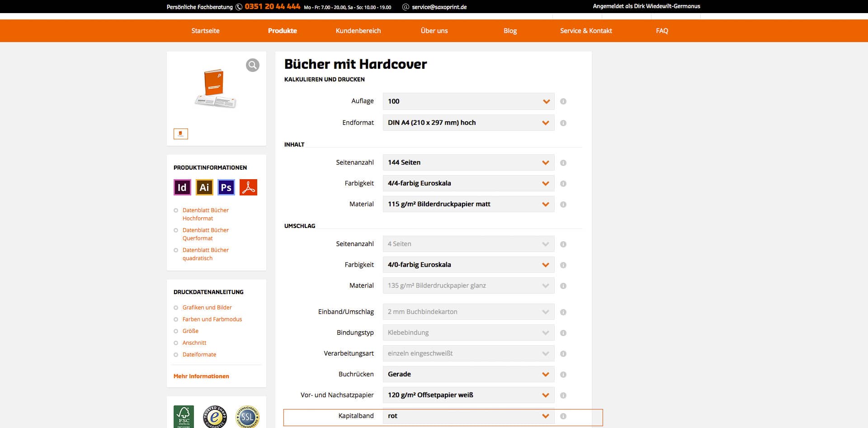868x428 pixels.
Task: Open the Service & Kontakt menu
Action: pyautogui.click(x=585, y=31)
